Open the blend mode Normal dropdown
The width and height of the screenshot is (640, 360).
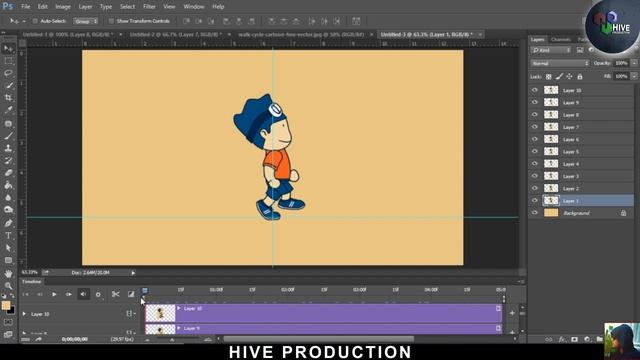point(560,63)
